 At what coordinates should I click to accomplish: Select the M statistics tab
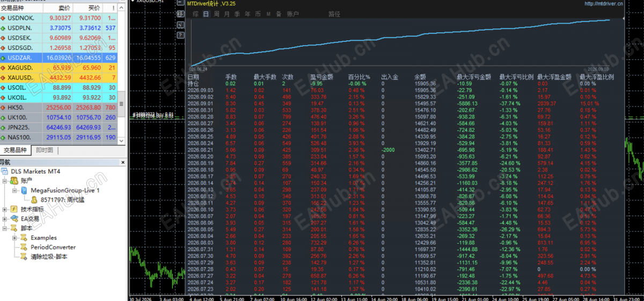[268, 14]
